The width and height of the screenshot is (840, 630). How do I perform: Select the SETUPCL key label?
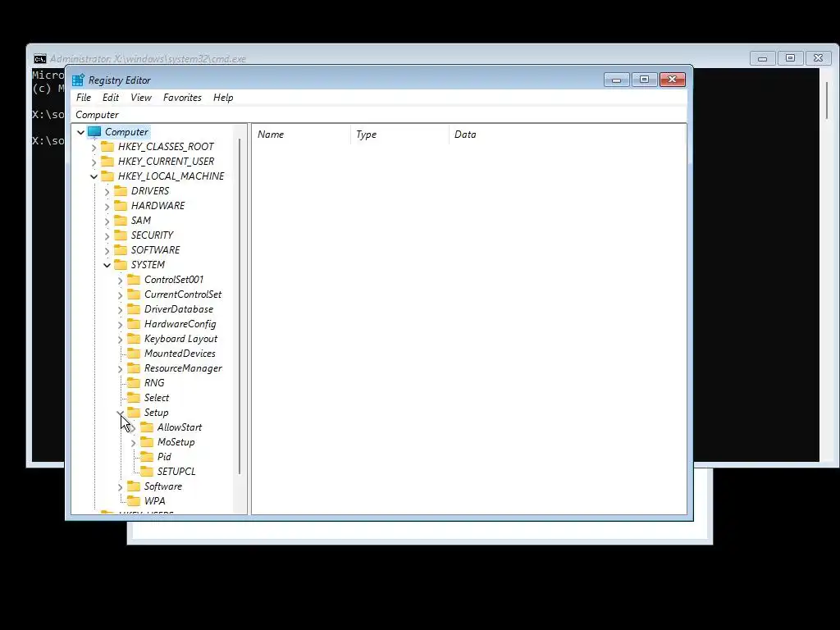(177, 472)
